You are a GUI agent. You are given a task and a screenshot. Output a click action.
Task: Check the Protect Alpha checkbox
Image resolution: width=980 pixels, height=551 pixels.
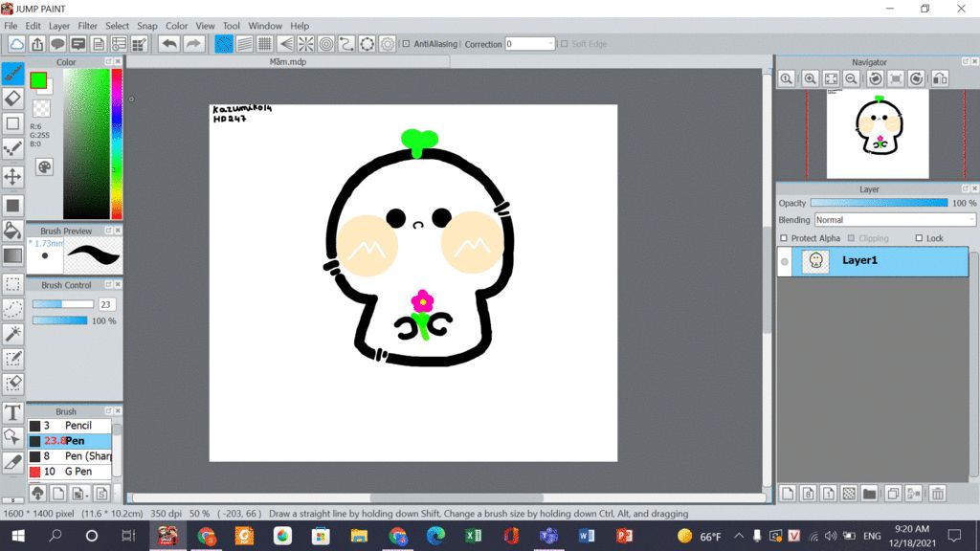coord(784,238)
